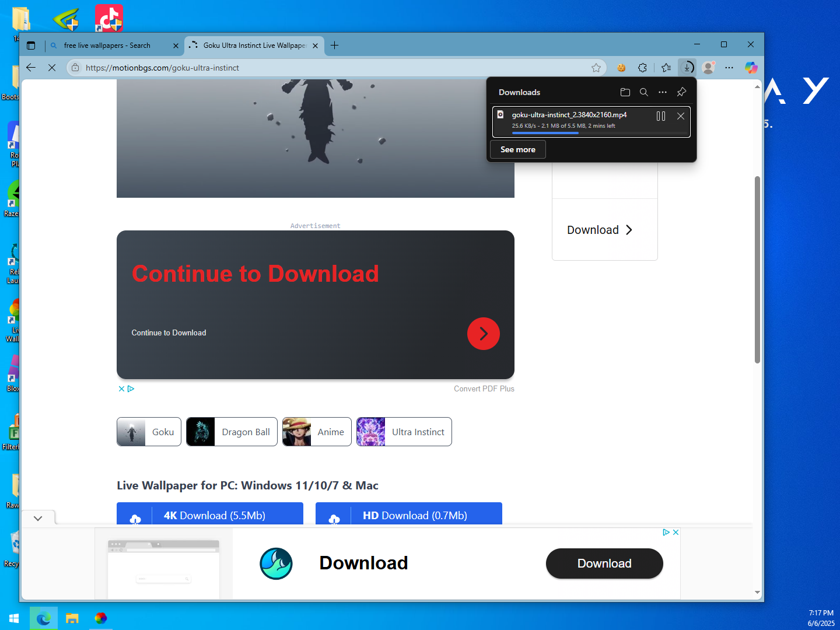Open downloads folder from Downloads panel

point(625,92)
